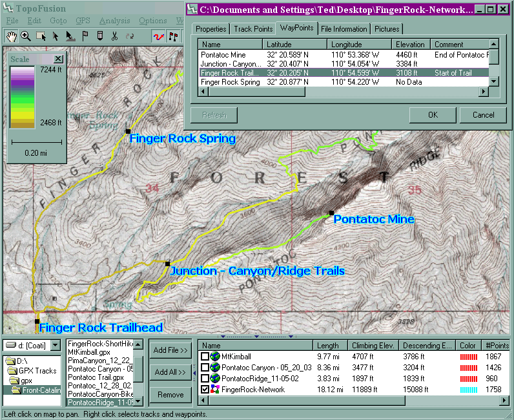Click waypoint table scroll-down arrow

[x=494, y=81]
